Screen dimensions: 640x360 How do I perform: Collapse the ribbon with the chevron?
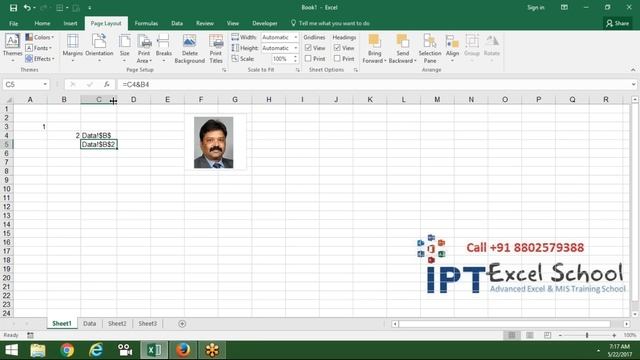pos(633,70)
